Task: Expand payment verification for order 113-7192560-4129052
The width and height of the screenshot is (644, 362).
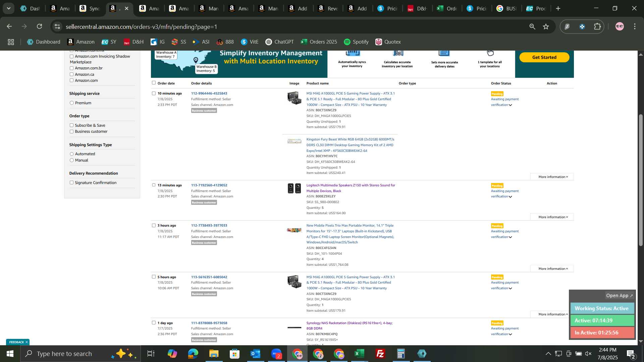Action: (x=510, y=197)
